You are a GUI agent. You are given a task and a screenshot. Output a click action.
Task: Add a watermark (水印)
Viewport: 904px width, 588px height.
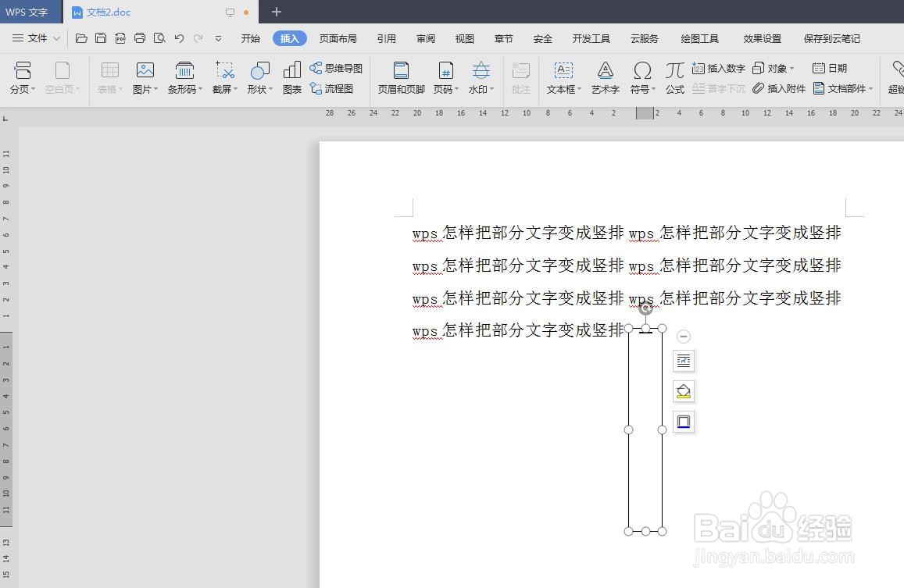click(481, 78)
